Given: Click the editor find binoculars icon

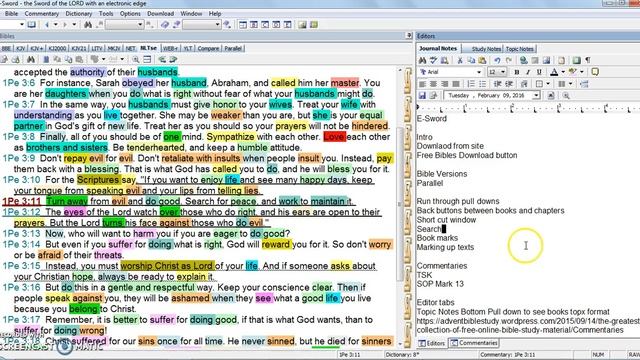Looking at the screenshot, I should [x=422, y=60].
